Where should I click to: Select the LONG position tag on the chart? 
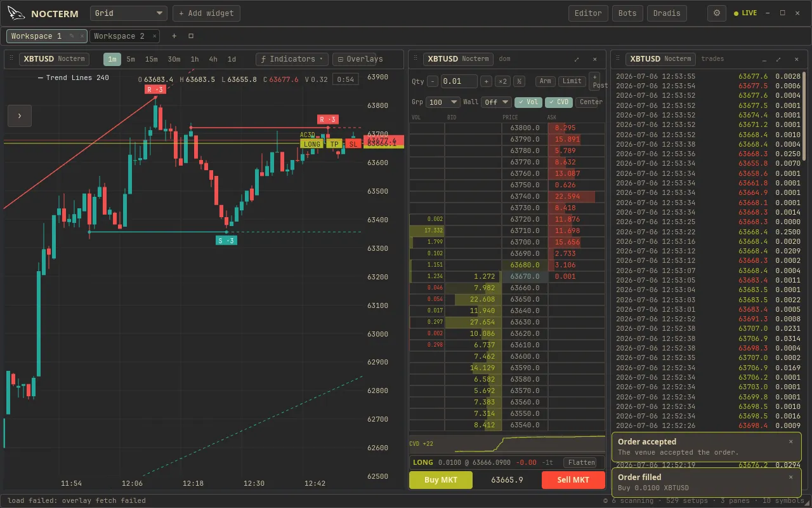[312, 144]
